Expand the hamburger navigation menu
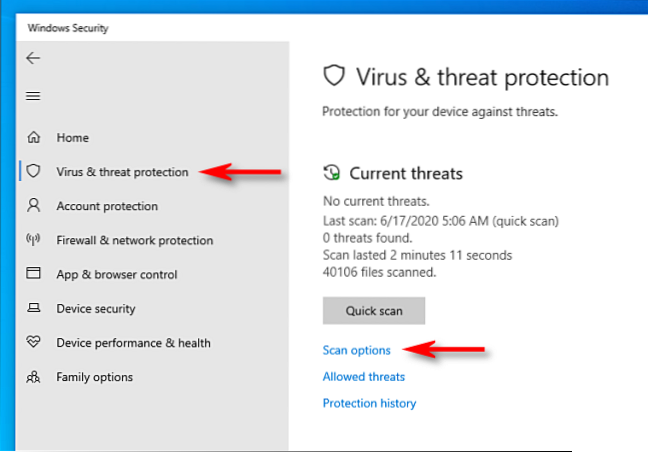Viewport: 648px width, 452px height. tap(33, 96)
